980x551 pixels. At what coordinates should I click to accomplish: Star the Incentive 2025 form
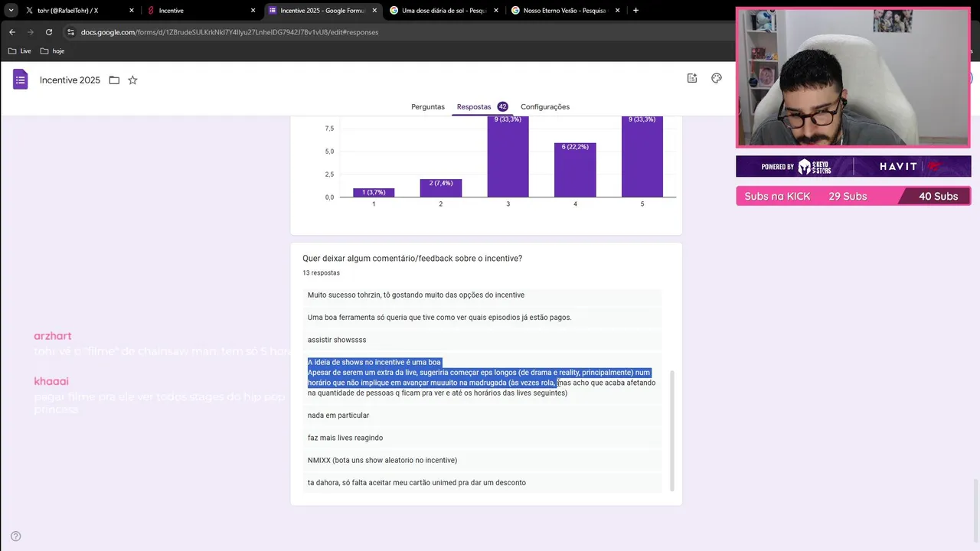pos(132,80)
